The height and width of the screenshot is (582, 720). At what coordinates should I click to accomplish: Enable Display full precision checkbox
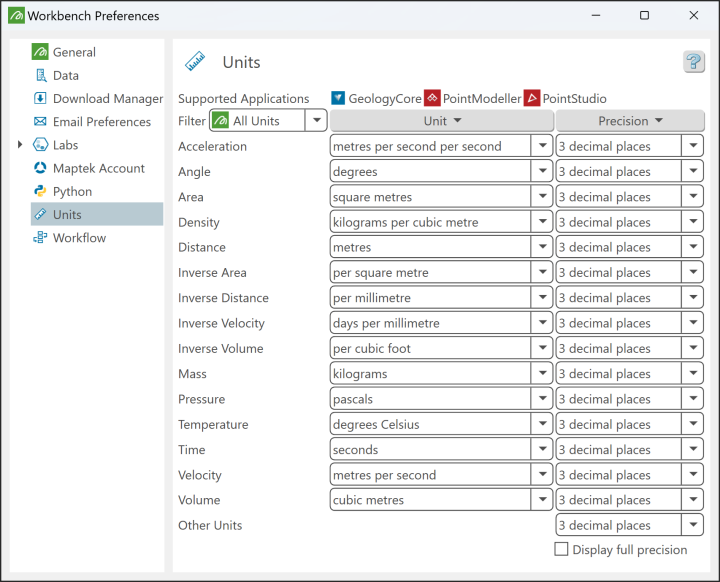[562, 549]
